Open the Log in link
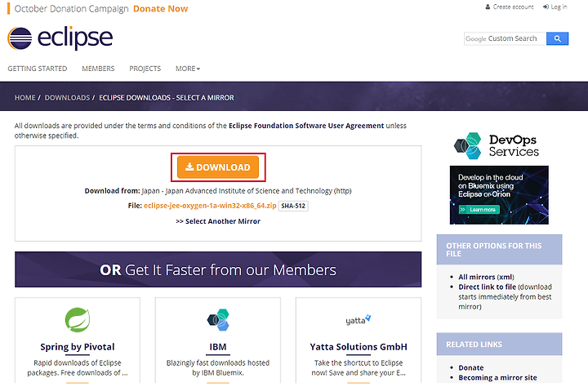Image resolution: width=588 pixels, height=387 pixels. 555,7
